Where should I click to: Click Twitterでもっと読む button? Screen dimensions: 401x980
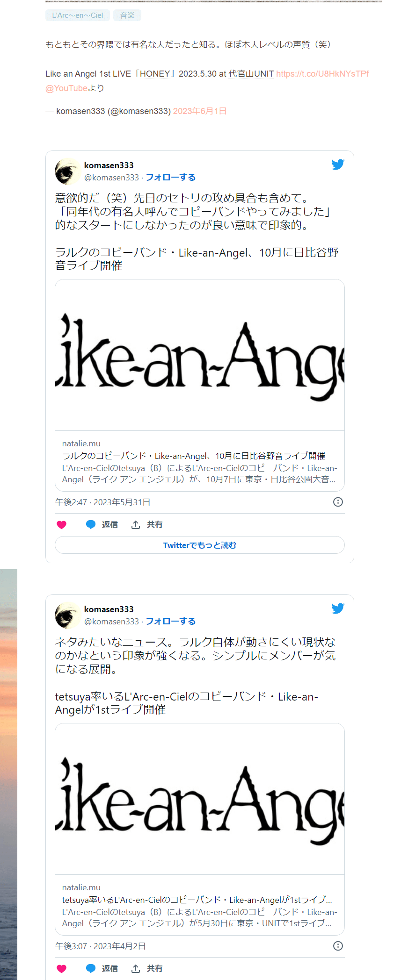[200, 545]
